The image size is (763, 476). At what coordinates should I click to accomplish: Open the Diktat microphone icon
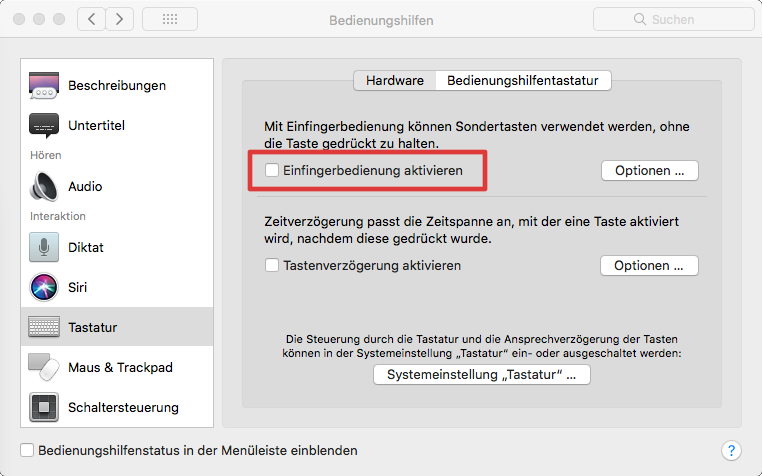[x=44, y=247]
